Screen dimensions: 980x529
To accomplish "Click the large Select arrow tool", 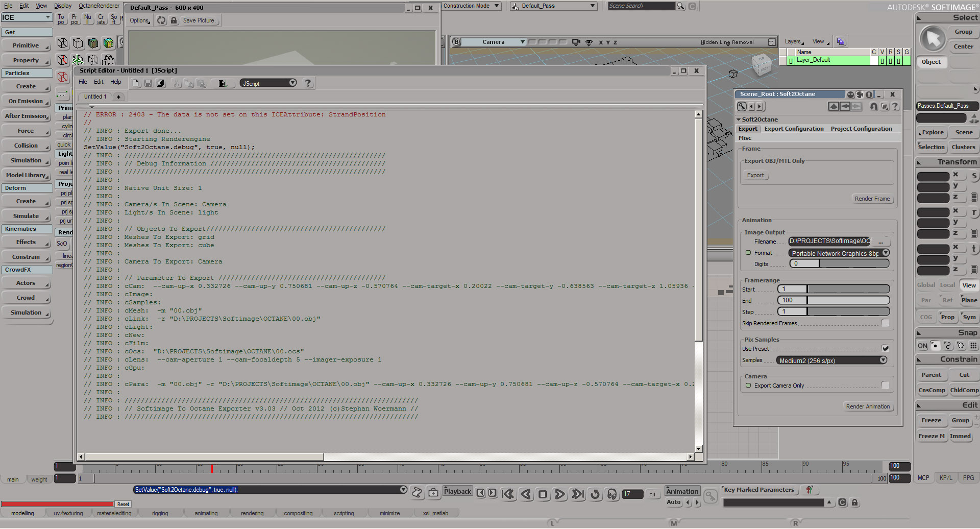I will click(x=933, y=39).
